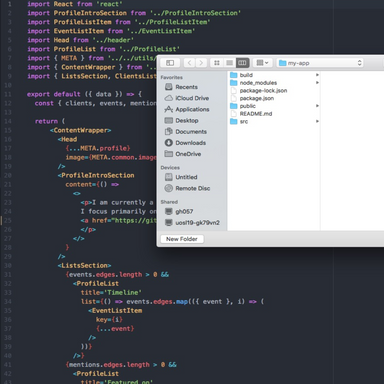Select shared computer gh057
Screen dimensions: 384x384
pos(184,211)
